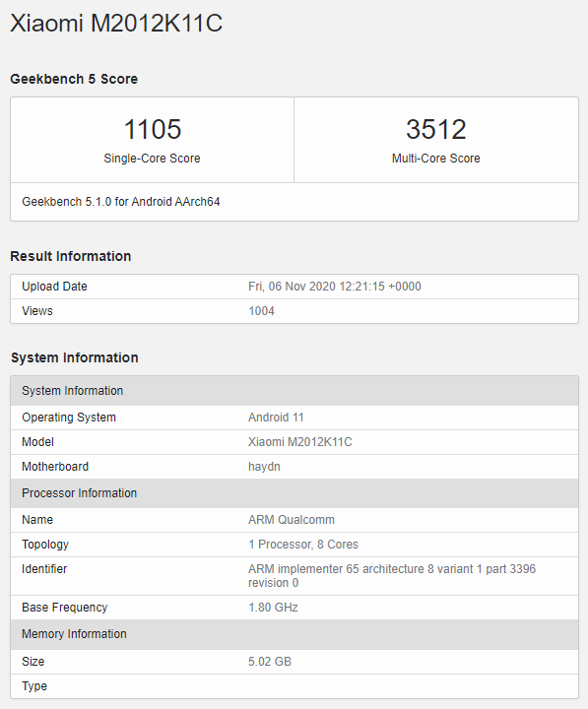This screenshot has width=588, height=709.
Task: Click the Geekbench 5 Score heading
Action: coord(74,79)
